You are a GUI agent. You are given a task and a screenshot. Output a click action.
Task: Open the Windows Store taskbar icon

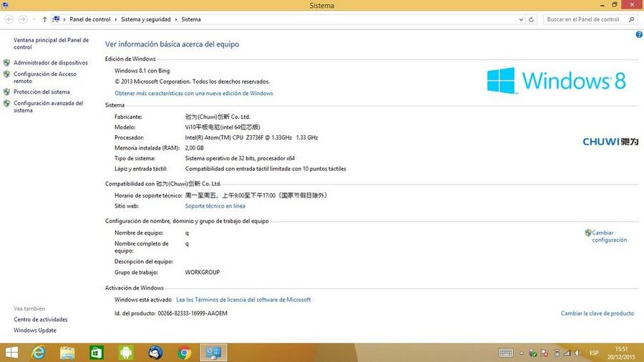tap(97, 353)
